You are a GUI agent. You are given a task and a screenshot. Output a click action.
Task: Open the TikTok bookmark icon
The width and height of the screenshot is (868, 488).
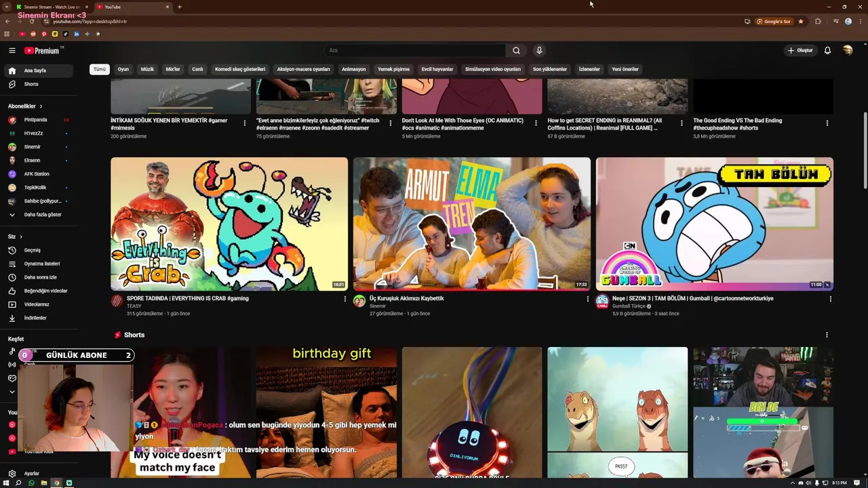click(x=66, y=34)
